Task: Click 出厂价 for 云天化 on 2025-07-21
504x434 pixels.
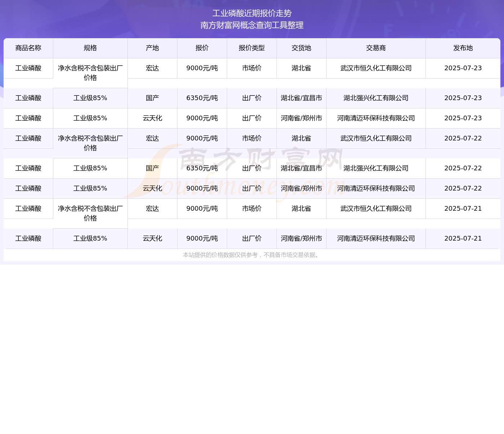Action: click(252, 238)
